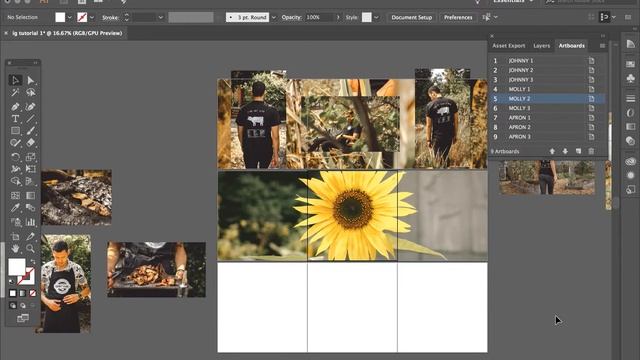Open the stroke color dropdown arrow
640x360 pixels.
pos(92,18)
